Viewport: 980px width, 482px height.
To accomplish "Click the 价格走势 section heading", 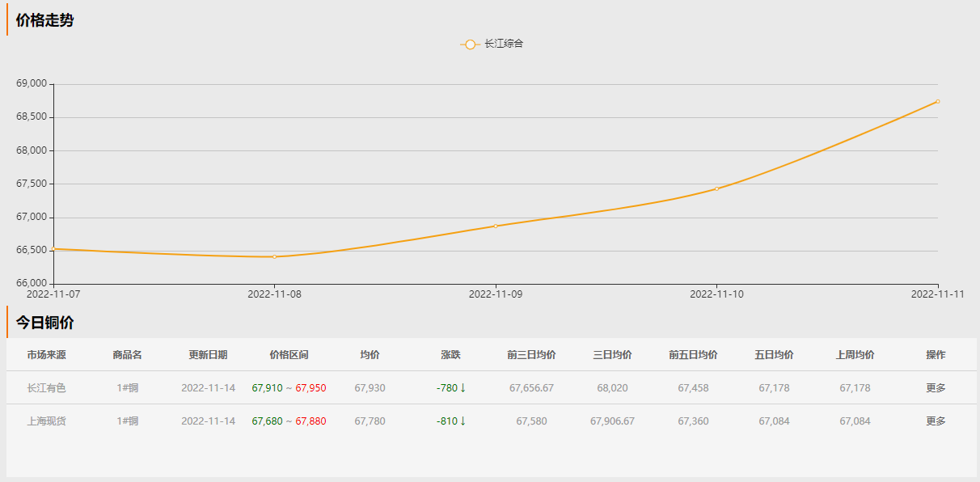I will (44, 21).
